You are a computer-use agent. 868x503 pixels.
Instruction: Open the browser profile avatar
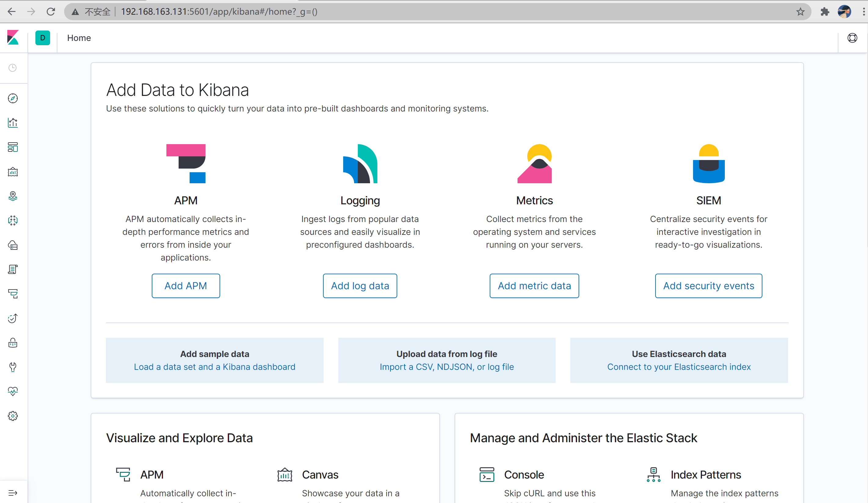tap(844, 12)
